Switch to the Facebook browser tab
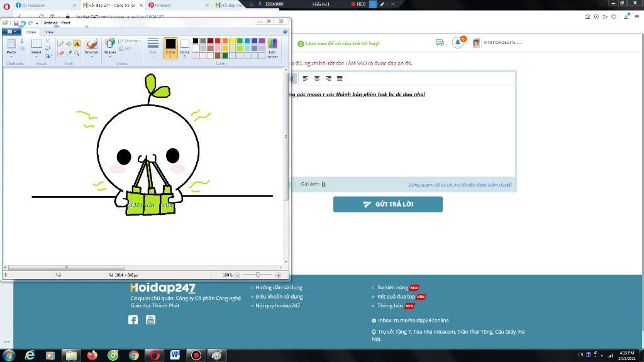The height and width of the screenshot is (362, 644). (x=45, y=5)
